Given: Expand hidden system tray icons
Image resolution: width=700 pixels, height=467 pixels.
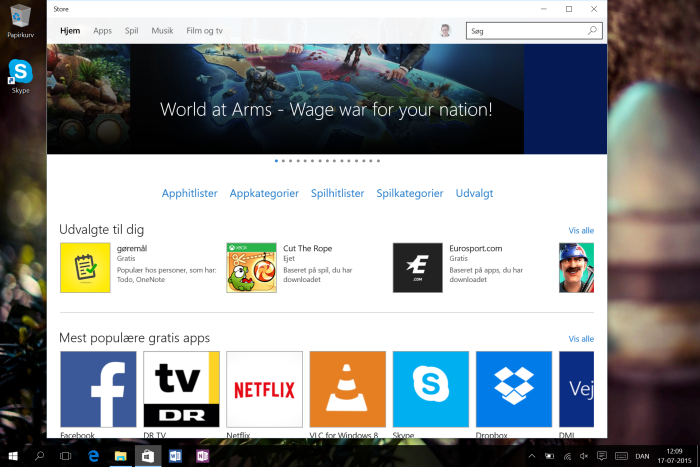Looking at the screenshot, I should (532, 456).
